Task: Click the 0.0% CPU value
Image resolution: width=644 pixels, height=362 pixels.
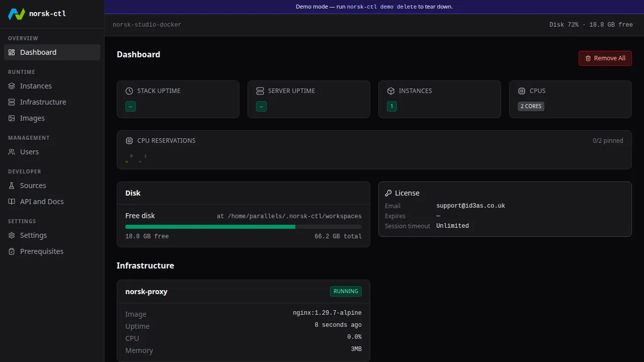Action: coord(354,337)
